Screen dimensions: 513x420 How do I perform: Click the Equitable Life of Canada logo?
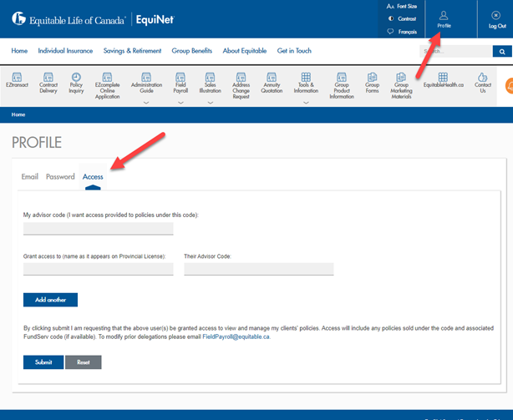69,19
